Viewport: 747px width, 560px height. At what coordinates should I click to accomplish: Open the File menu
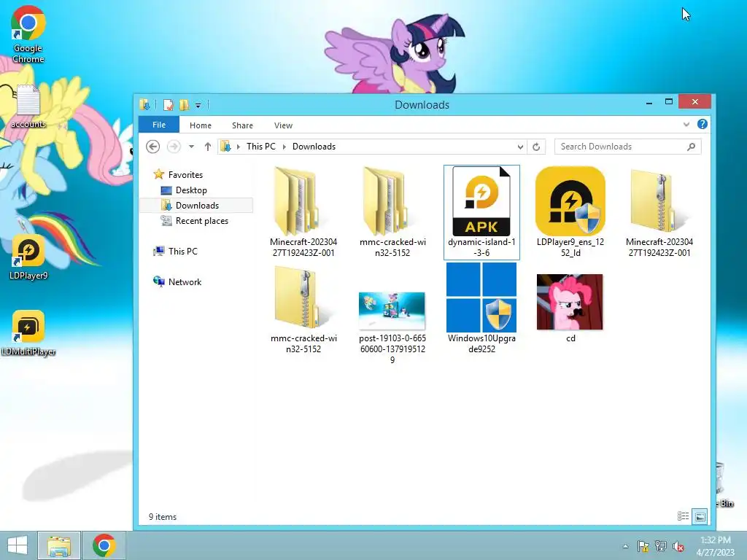159,125
